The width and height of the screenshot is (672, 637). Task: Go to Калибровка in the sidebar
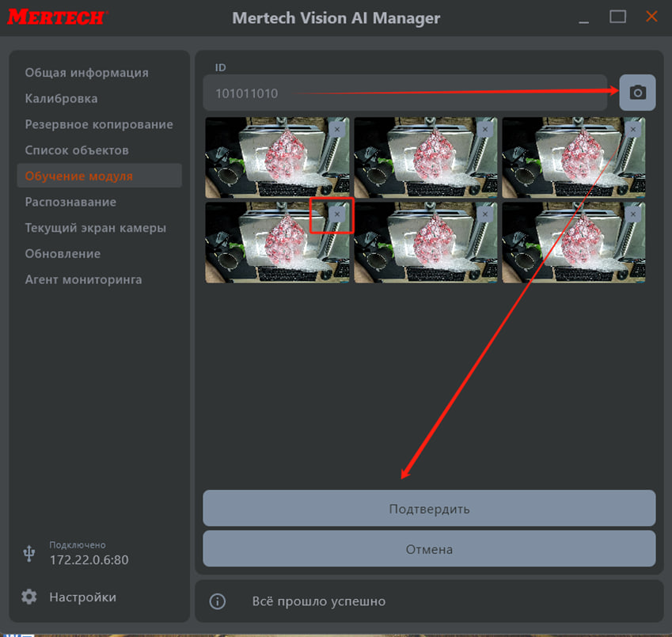click(61, 99)
